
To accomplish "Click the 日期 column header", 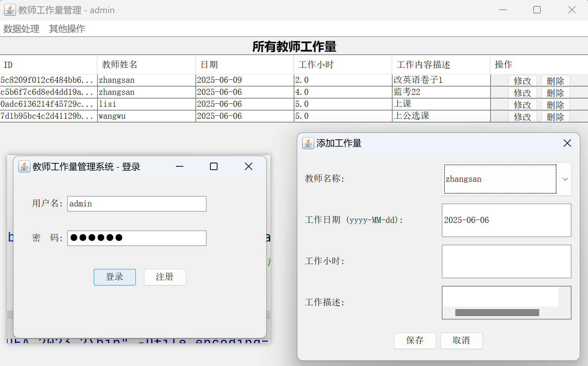I will point(245,64).
